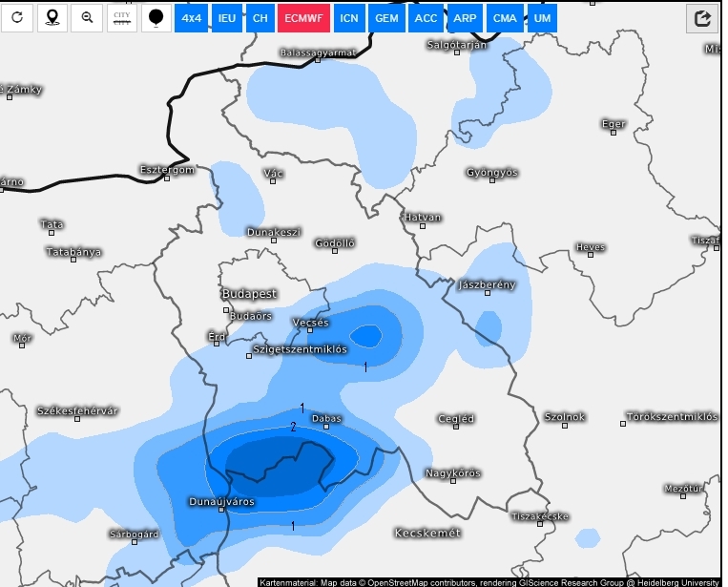The height and width of the screenshot is (587, 728).
Task: Click the Kecskemét city marker label
Action: 428,533
